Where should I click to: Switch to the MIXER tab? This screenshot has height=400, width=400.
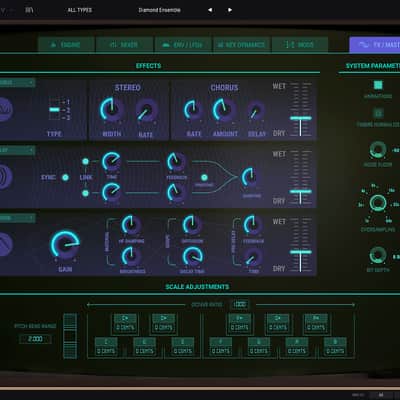(124, 45)
